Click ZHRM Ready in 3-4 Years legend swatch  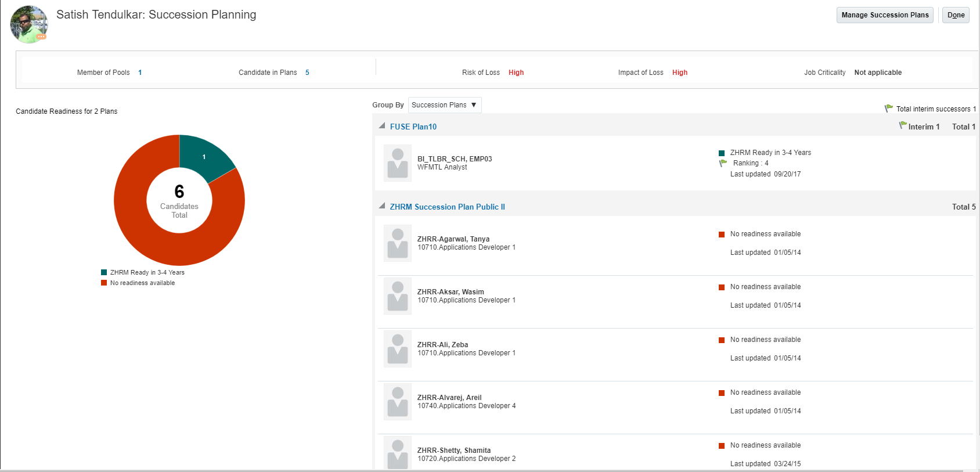[x=104, y=272]
